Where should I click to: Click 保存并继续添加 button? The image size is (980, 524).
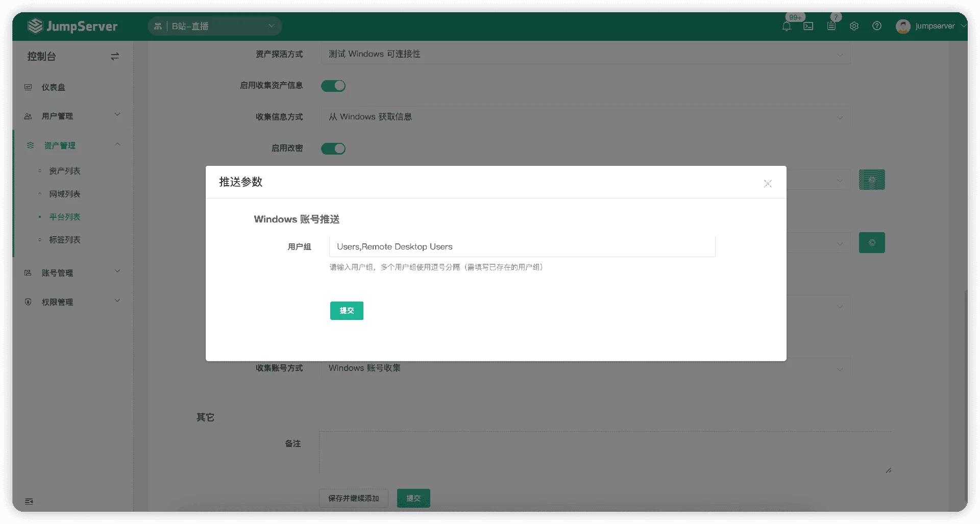[354, 498]
